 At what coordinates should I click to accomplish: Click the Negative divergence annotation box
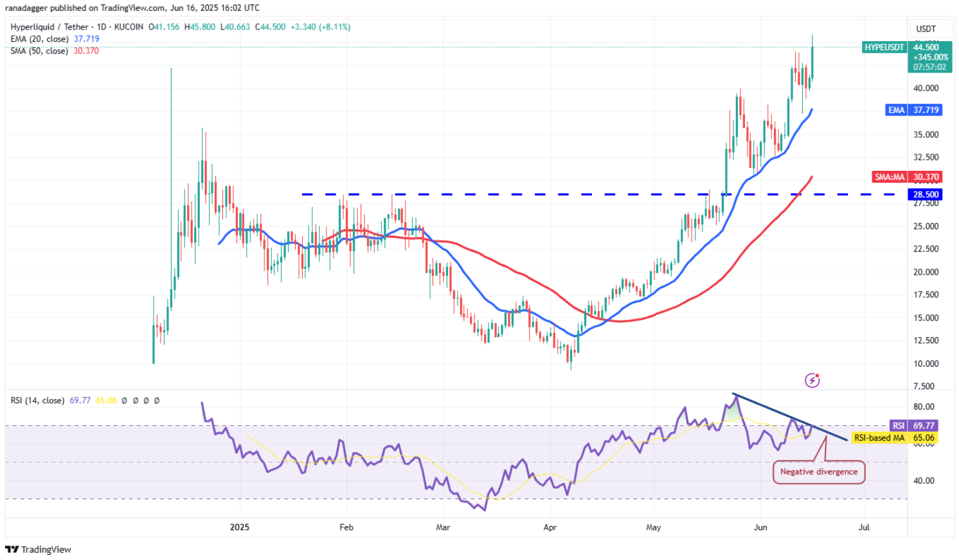tap(818, 472)
